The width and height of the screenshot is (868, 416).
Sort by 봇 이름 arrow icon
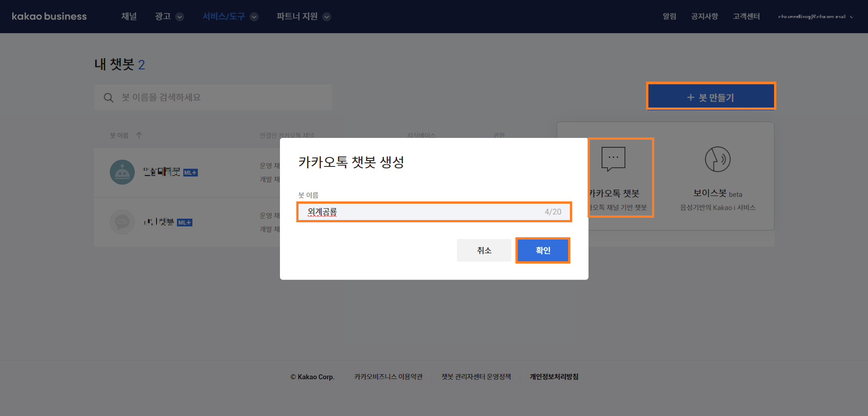click(x=139, y=135)
